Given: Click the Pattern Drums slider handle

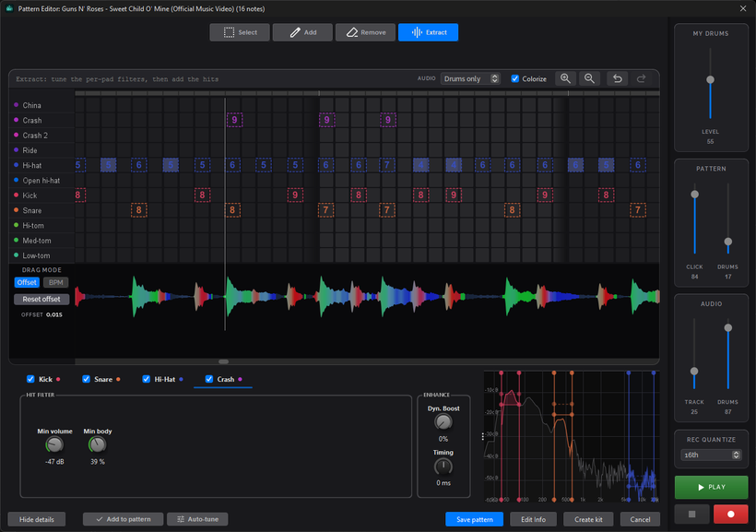Looking at the screenshot, I should (728, 242).
